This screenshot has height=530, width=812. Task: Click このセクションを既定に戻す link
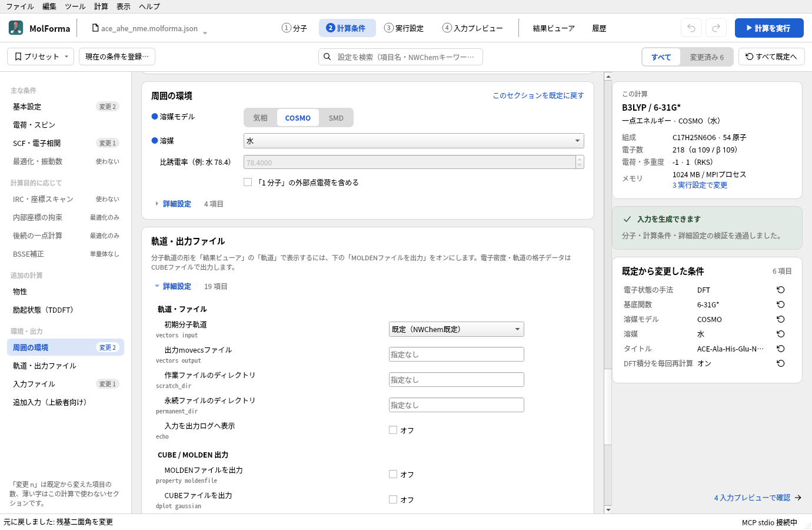(538, 95)
